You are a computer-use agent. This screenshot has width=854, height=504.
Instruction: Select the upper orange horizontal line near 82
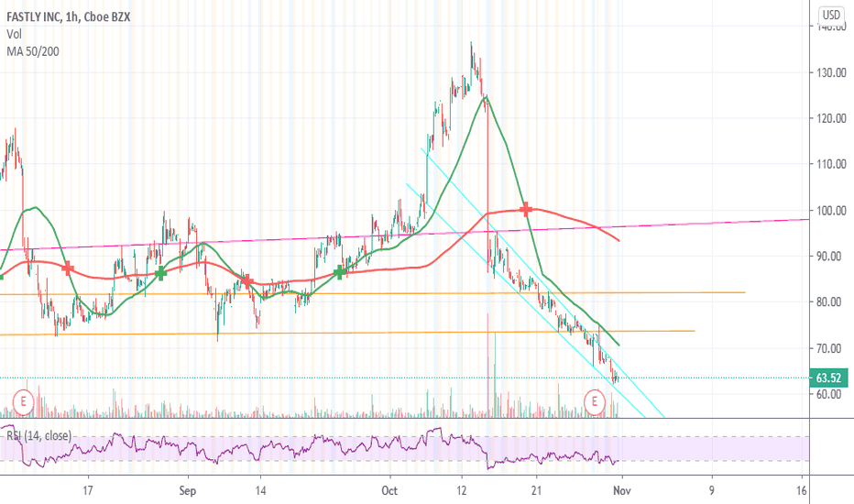(x=373, y=293)
